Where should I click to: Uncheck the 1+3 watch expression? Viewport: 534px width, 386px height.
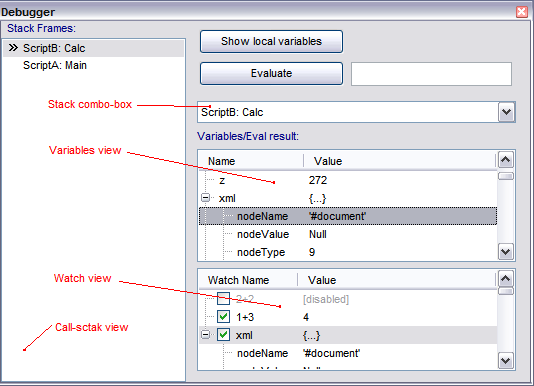(x=223, y=317)
